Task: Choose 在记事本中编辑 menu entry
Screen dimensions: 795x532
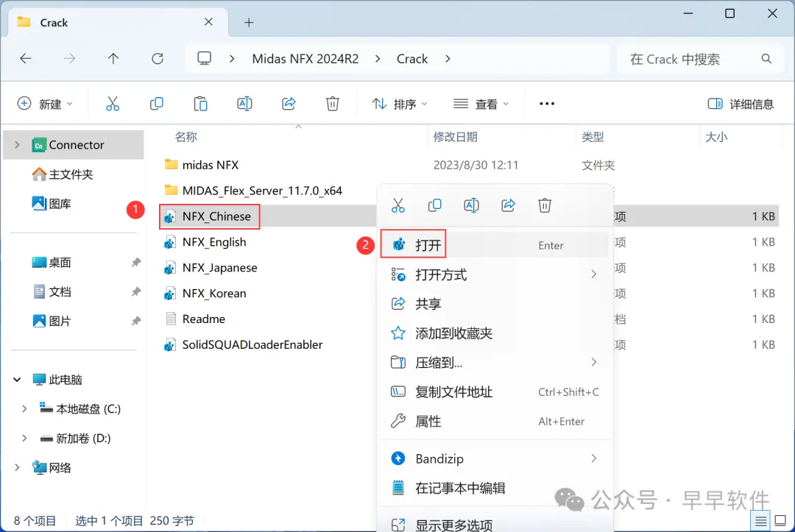Action: (x=495, y=488)
